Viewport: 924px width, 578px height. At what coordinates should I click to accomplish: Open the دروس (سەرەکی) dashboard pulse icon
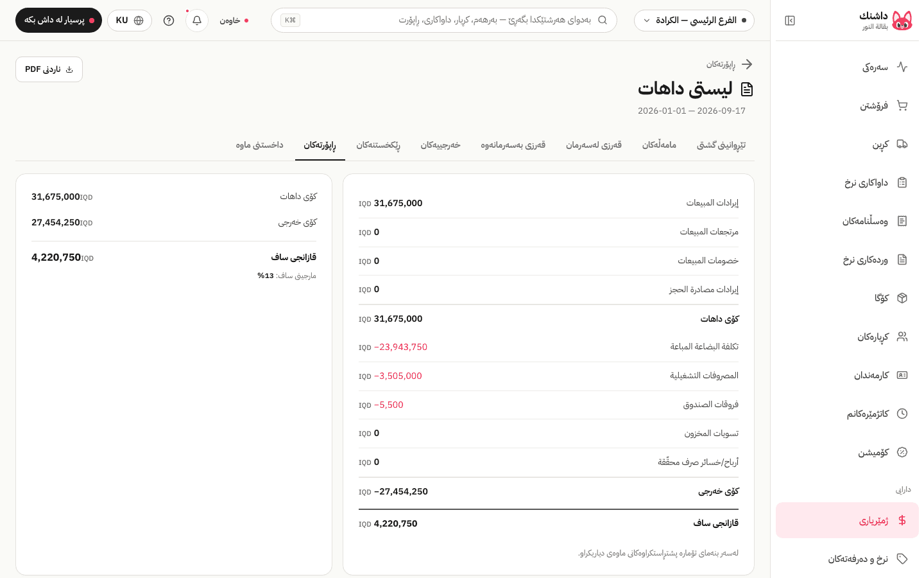coord(902,67)
